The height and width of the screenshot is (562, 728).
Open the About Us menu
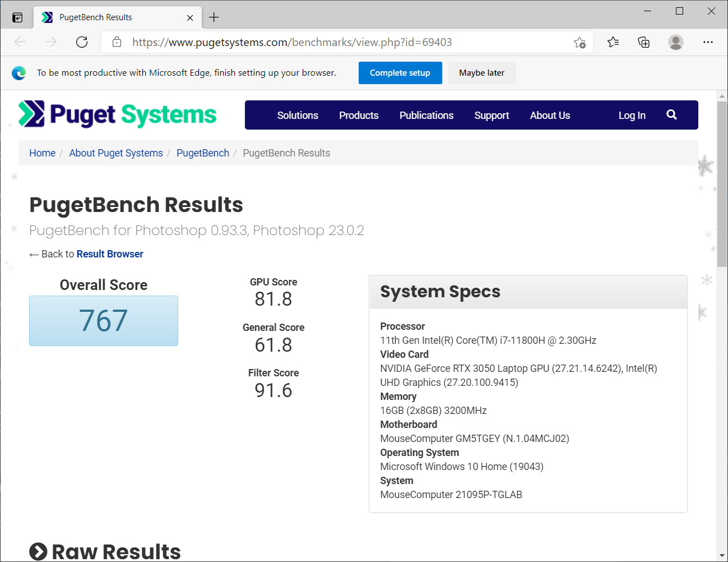[x=550, y=115]
